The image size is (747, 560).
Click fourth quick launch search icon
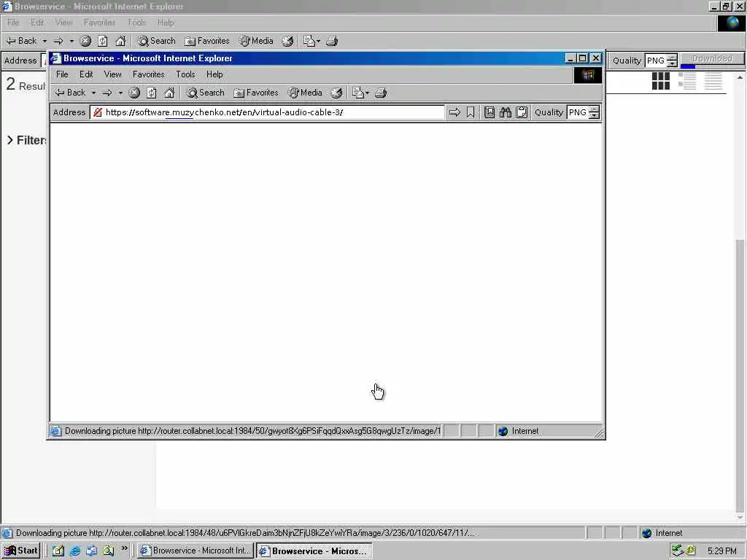coord(109,551)
